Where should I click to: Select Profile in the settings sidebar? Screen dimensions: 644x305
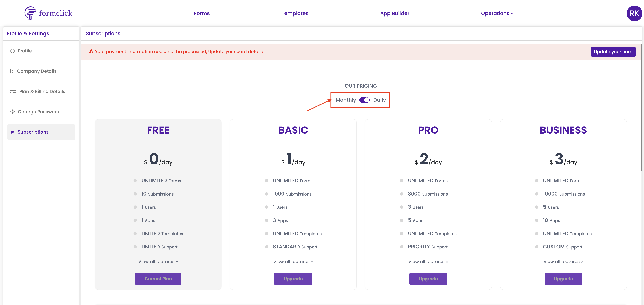[25, 51]
